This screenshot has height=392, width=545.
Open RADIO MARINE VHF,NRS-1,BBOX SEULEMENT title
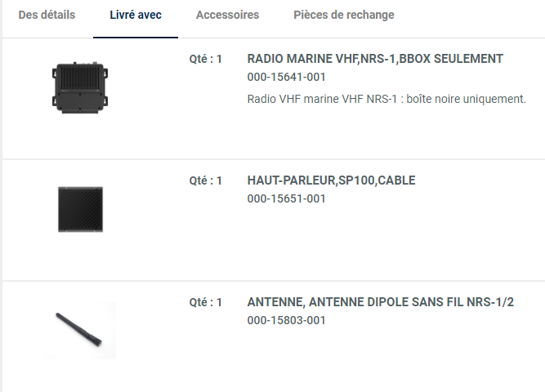point(375,59)
